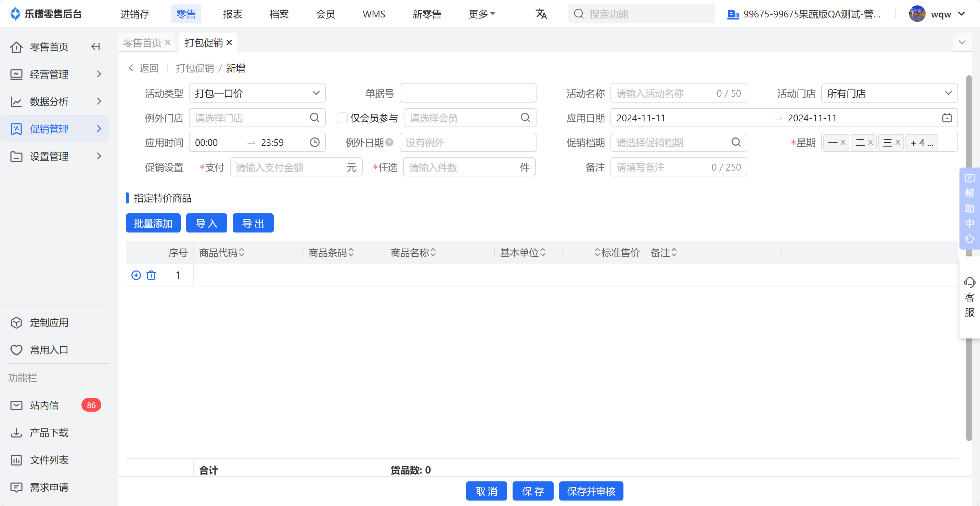Click the 取消 button
This screenshot has width=980, height=506.
point(487,491)
